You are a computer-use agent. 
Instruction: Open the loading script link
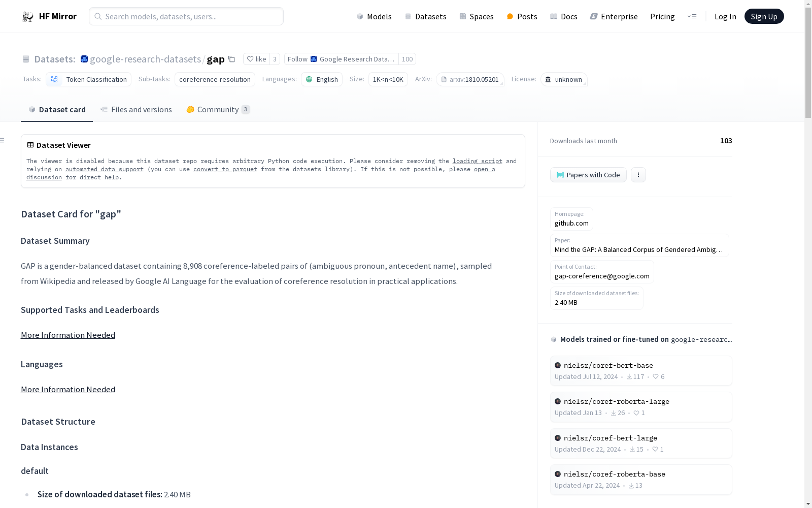pos(478,161)
